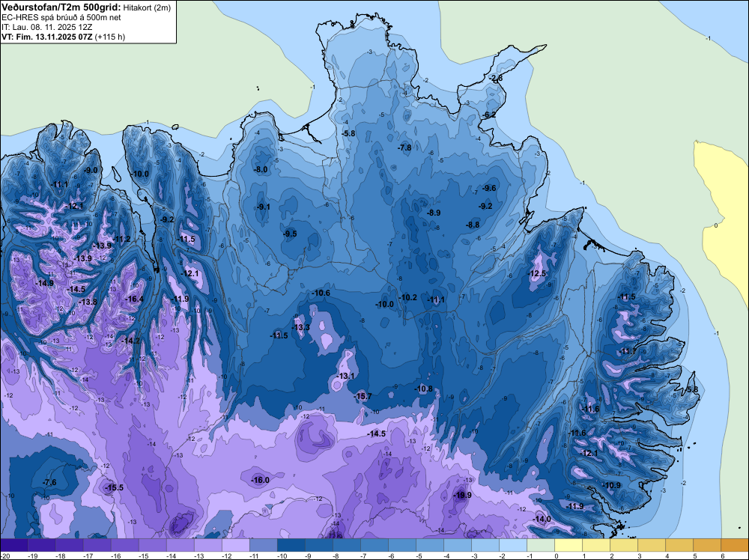The image size is (749, 560).
Task: Click the -14.9 temperature label
Action: click(44, 283)
